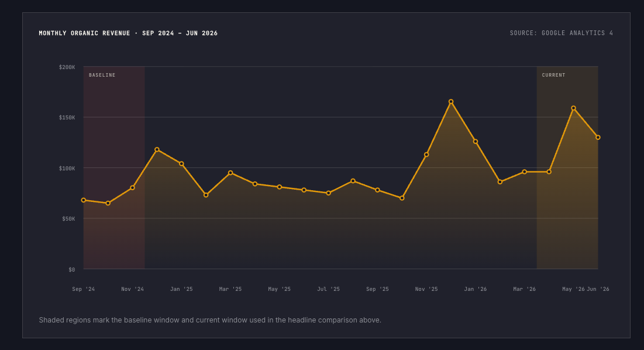Click the CURRENT shaded region label
The image size is (644, 350).
coord(554,75)
